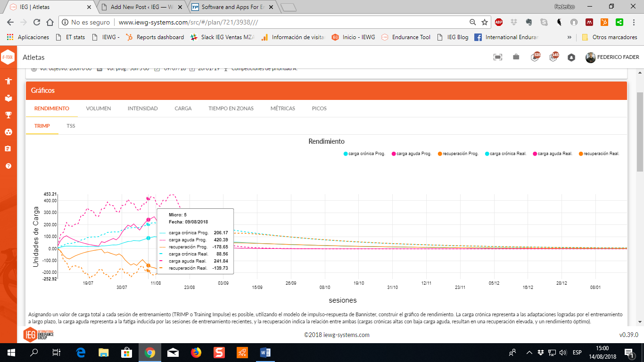Open the AdBlock Plus extension icon
644x362 pixels.
coord(498,22)
